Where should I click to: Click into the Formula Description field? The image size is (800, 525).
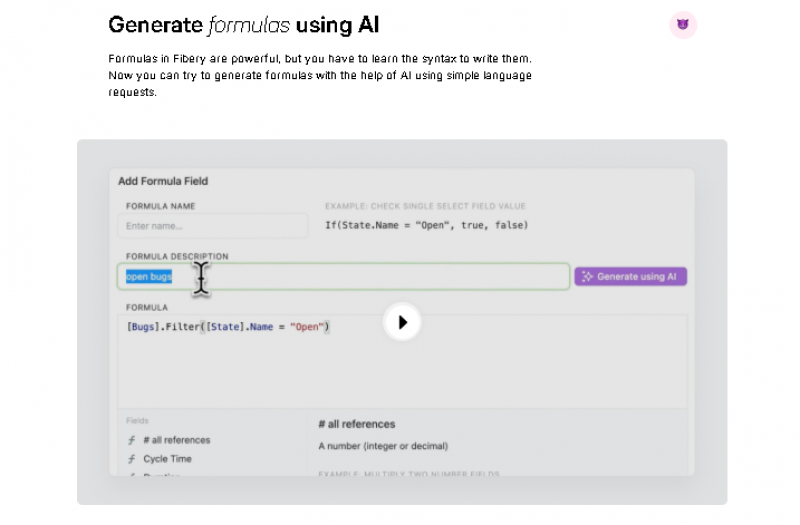380,277
